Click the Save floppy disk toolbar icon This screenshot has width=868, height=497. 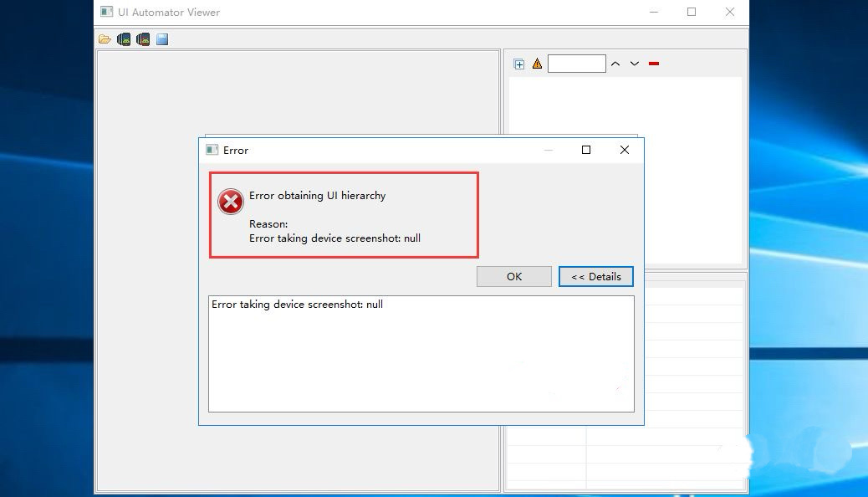coord(162,39)
